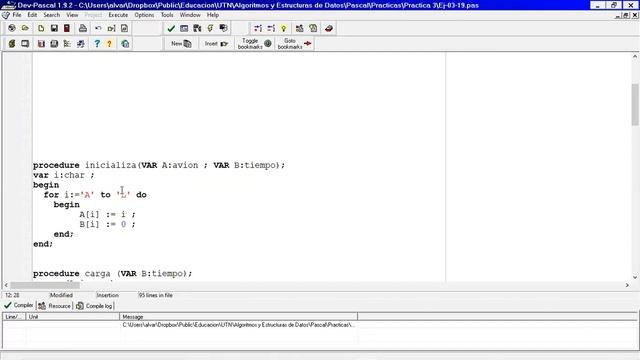Open the Execute menu

pyautogui.click(x=118, y=15)
